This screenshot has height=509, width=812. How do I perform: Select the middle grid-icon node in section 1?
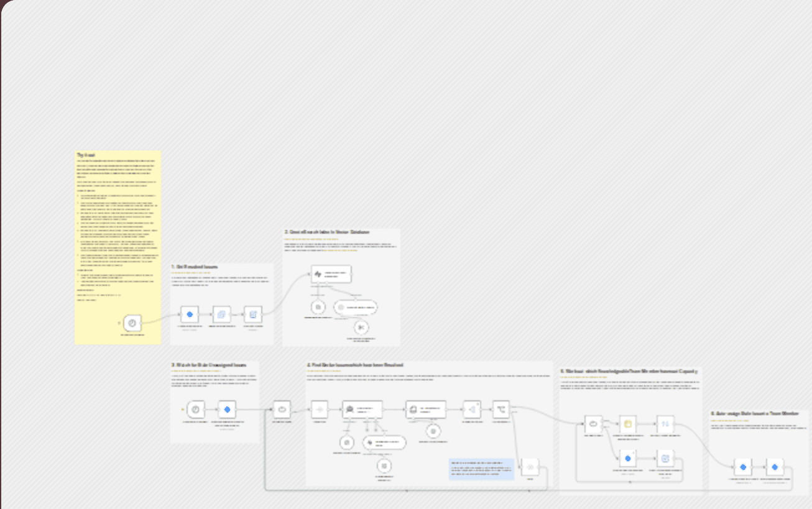tap(221, 315)
